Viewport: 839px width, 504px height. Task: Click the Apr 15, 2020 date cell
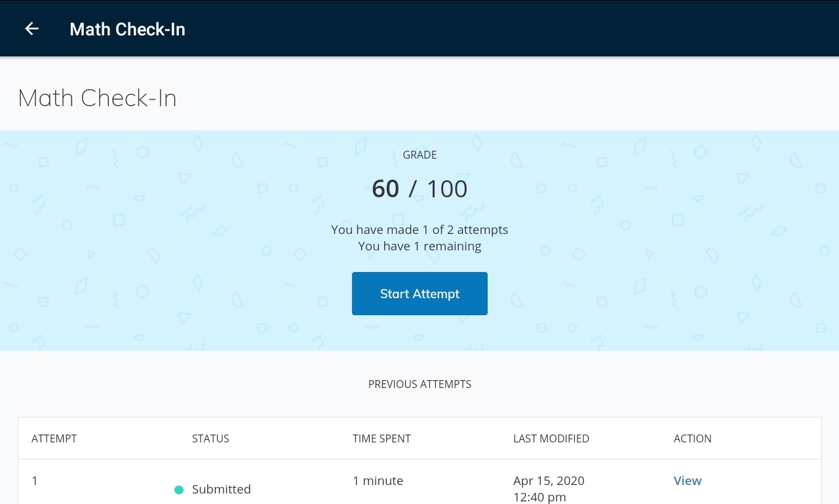tap(549, 481)
